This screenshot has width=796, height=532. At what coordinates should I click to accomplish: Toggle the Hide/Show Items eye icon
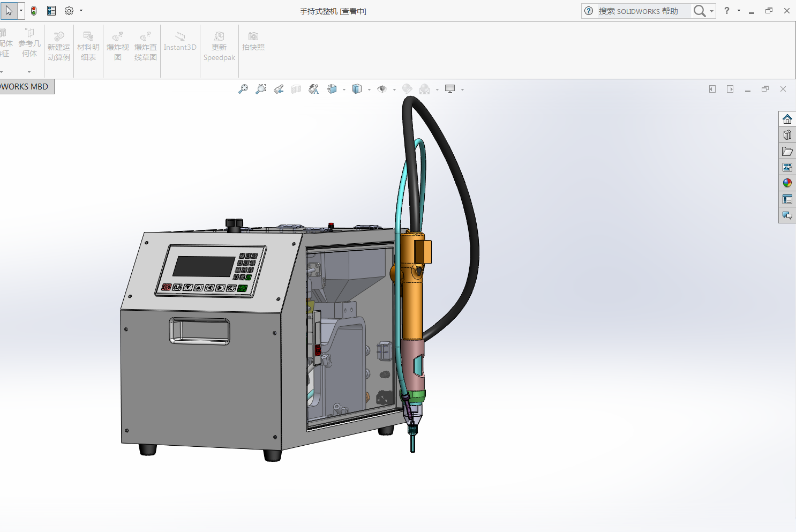tap(382, 89)
